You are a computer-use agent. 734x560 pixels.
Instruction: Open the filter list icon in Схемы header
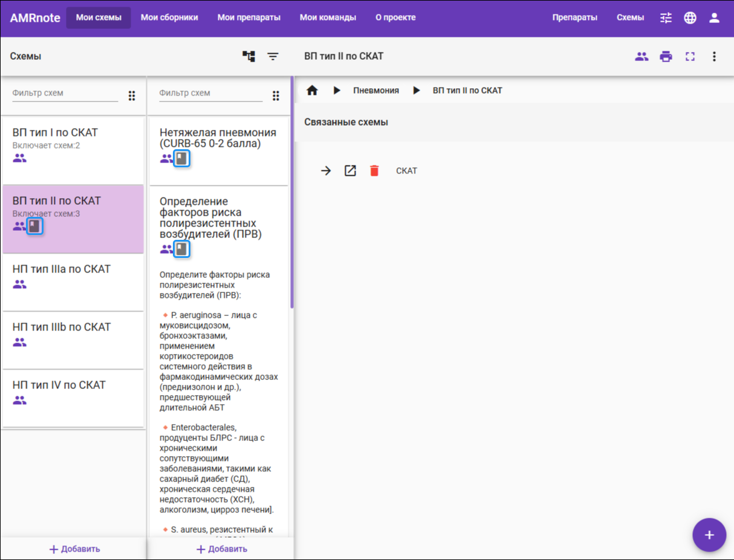273,56
